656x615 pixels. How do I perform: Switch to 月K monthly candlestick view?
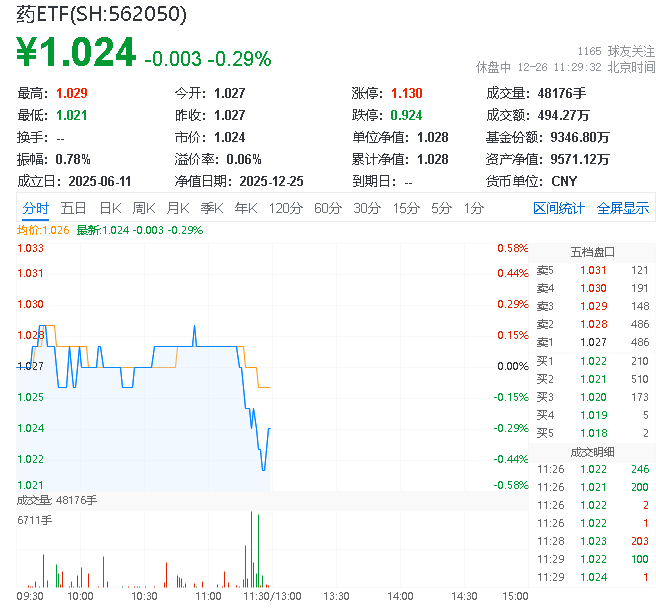178,208
